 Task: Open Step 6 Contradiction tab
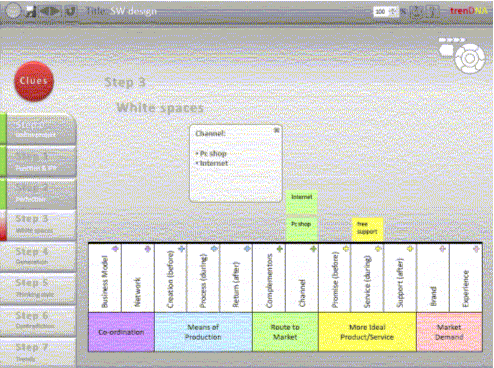[x=38, y=320]
